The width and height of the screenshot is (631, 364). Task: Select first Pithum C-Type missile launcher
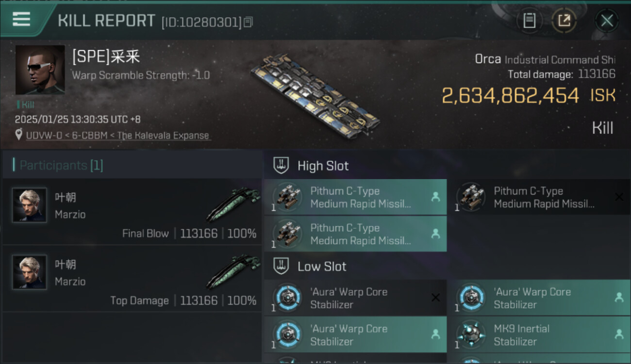(x=355, y=198)
